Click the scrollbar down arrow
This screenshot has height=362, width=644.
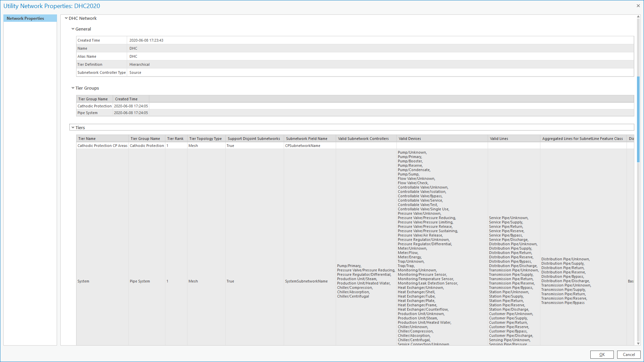pyautogui.click(x=638, y=343)
